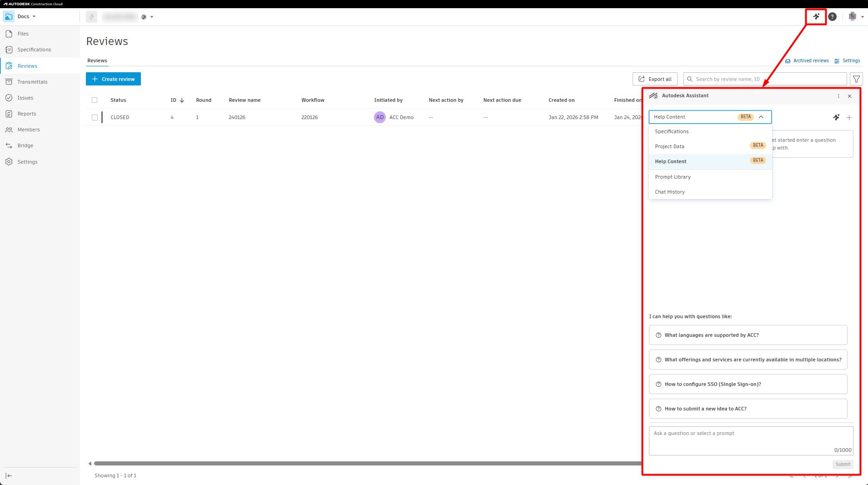Open the Settings link near Archived reviews
Screen dimensions: 868x485
point(847,60)
